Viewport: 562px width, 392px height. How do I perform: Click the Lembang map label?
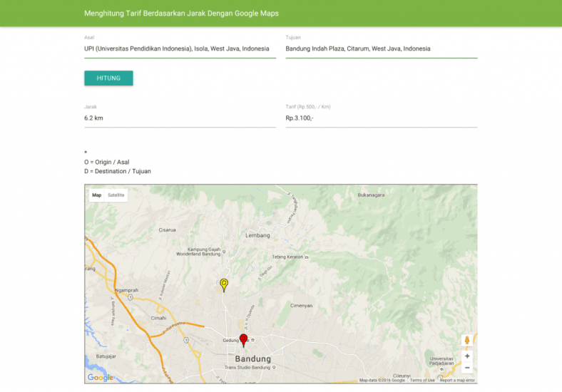(257, 235)
